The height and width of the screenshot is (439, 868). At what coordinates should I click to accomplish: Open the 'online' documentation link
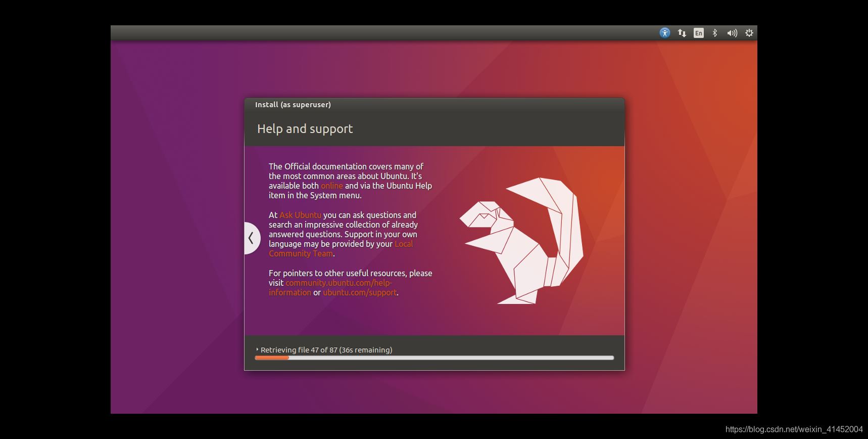pos(331,186)
